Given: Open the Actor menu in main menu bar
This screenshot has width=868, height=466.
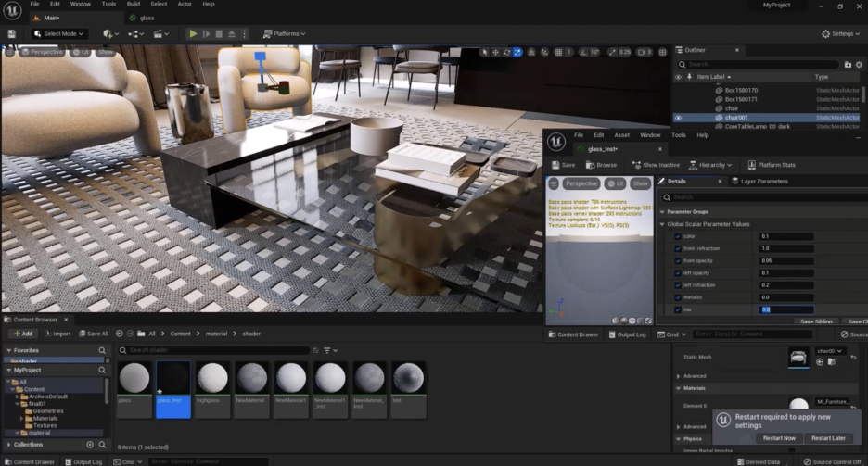Looking at the screenshot, I should coord(185,4).
